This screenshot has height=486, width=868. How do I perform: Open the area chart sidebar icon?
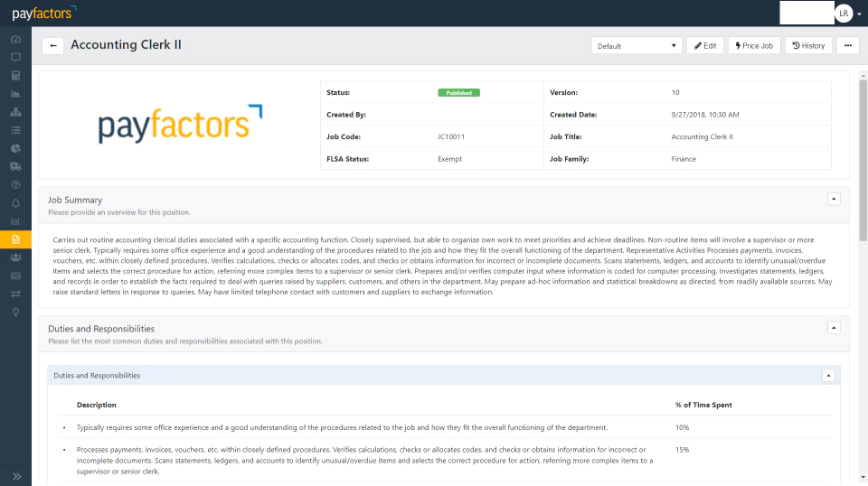[x=15, y=94]
